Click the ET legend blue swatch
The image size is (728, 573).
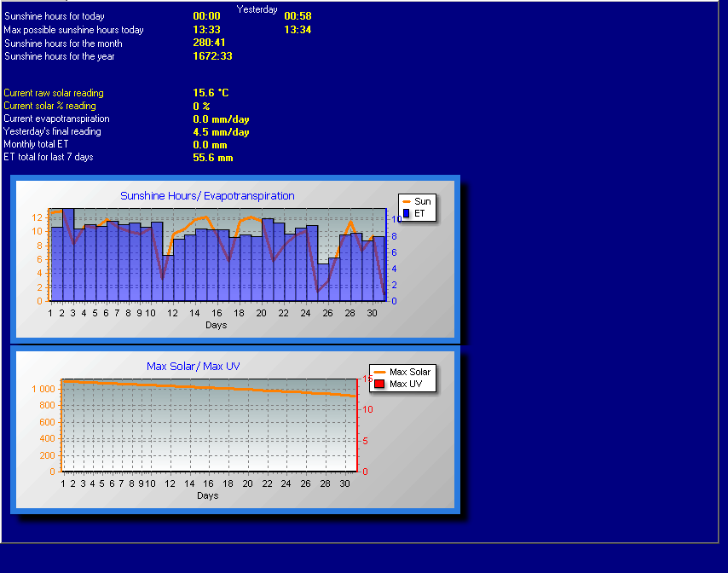point(407,213)
